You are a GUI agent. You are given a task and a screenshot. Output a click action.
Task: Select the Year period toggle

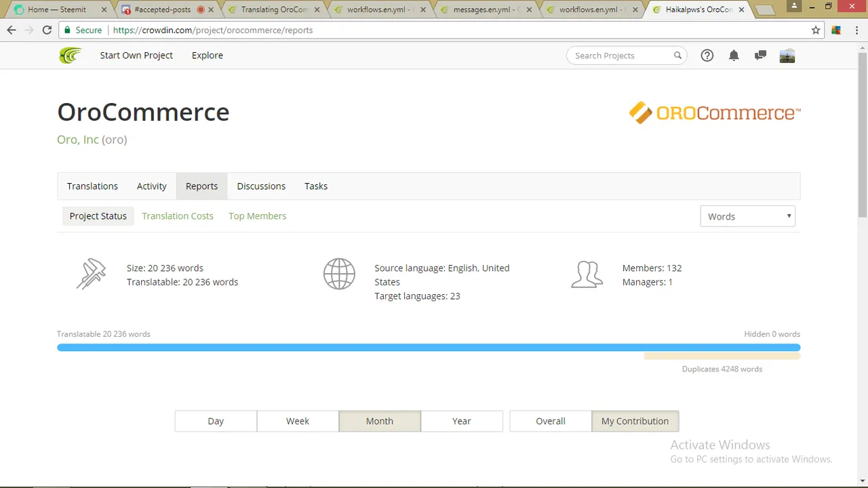click(x=462, y=421)
